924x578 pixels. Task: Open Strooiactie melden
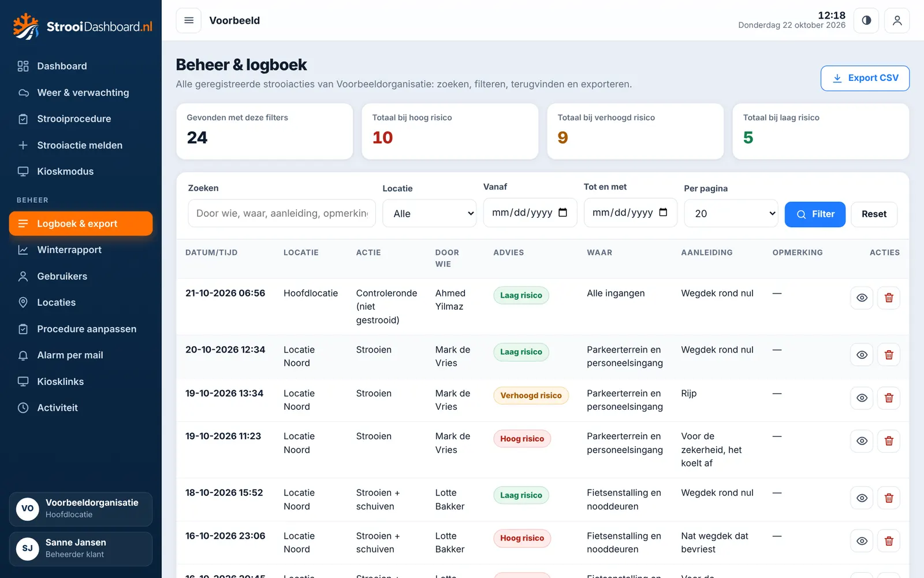pos(81,145)
